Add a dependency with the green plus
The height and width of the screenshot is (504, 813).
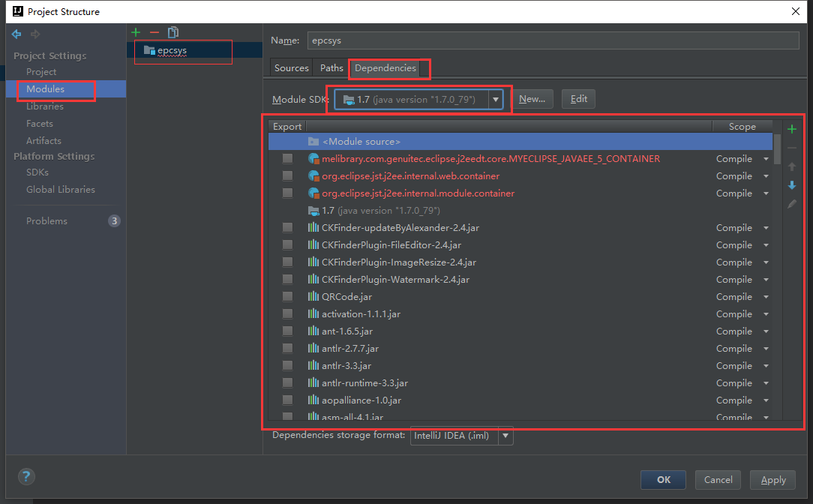click(x=792, y=129)
